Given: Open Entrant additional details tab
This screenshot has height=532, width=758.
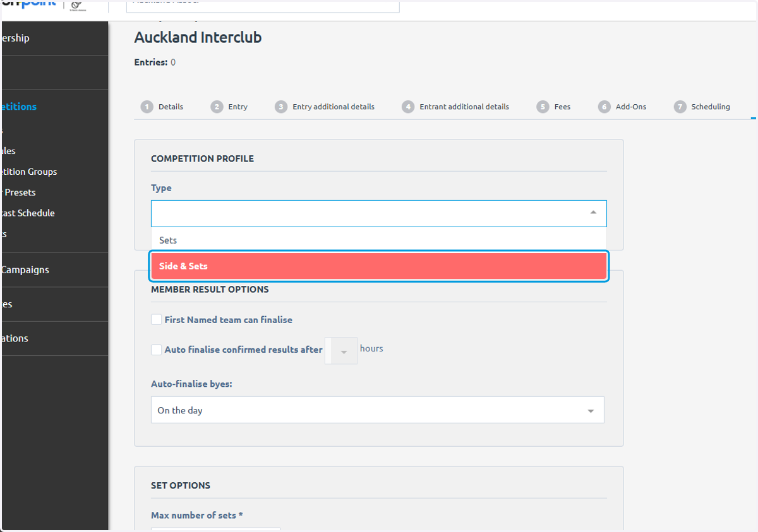Looking at the screenshot, I should pos(464,107).
